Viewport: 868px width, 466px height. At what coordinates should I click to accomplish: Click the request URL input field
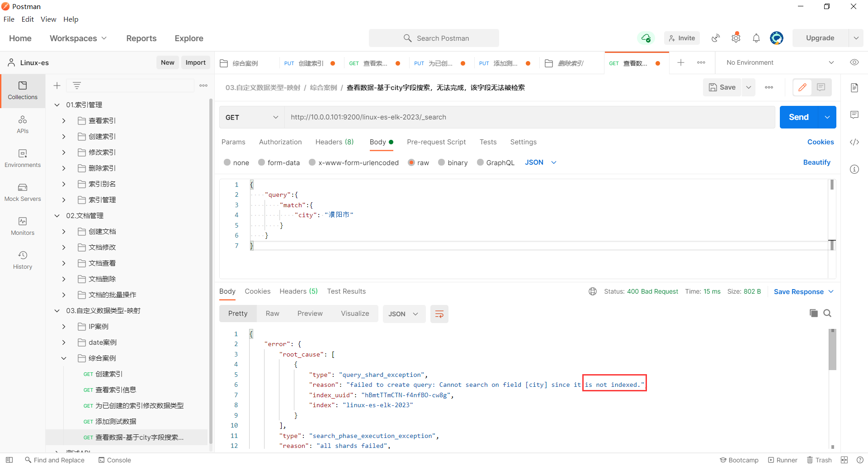(x=529, y=117)
